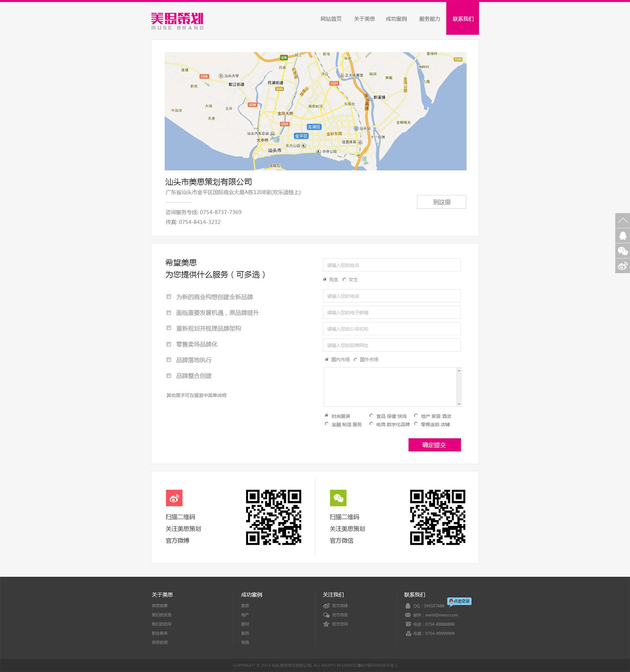Open footer link 我们的优势
This screenshot has height=672, width=630.
click(x=162, y=615)
